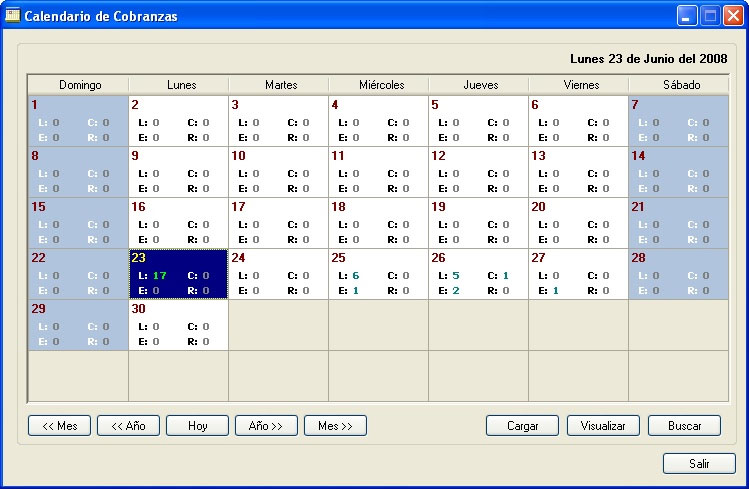Viewport: 749px width, 489px height.
Task: Click the Miércoles column header
Action: tap(380, 85)
